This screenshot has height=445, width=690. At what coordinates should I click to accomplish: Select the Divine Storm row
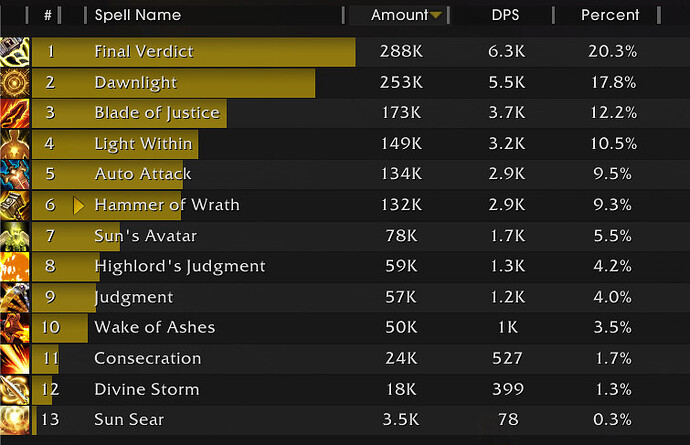(x=345, y=390)
